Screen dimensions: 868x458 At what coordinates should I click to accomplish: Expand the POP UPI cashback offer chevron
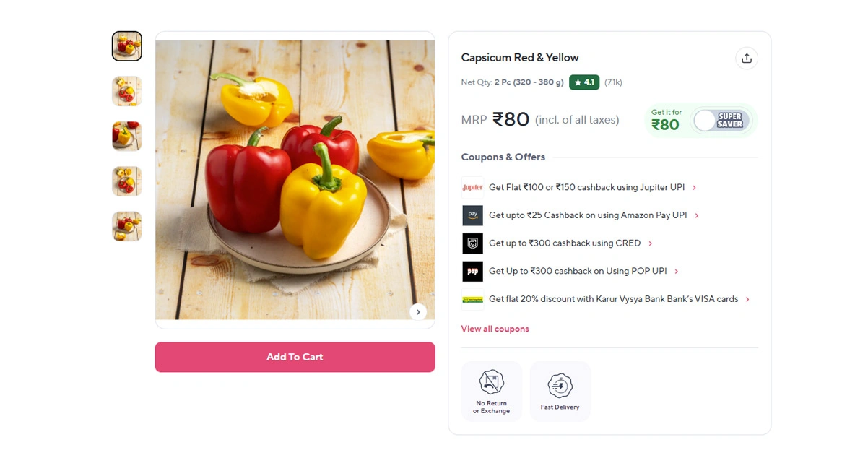point(677,272)
